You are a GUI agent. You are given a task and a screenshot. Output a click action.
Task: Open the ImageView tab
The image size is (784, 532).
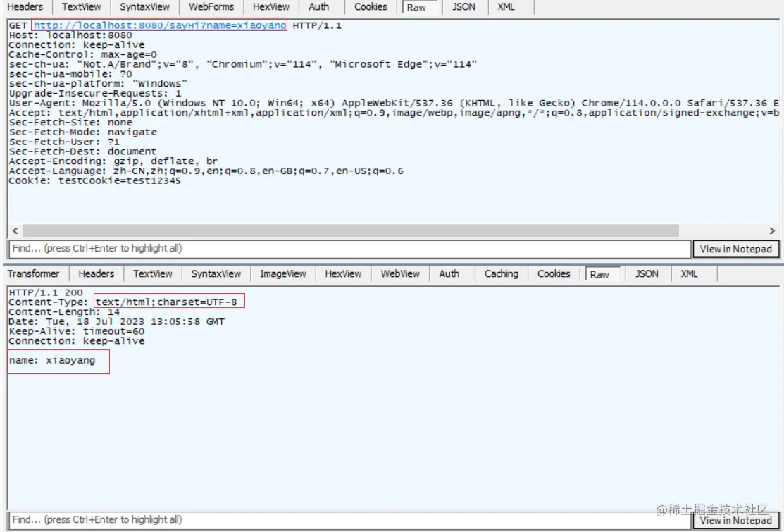click(282, 274)
